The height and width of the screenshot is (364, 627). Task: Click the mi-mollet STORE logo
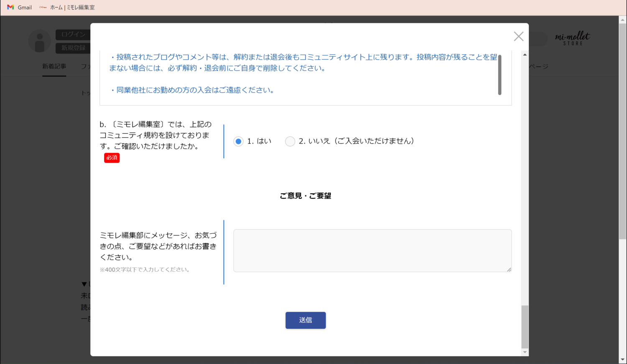tap(572, 38)
